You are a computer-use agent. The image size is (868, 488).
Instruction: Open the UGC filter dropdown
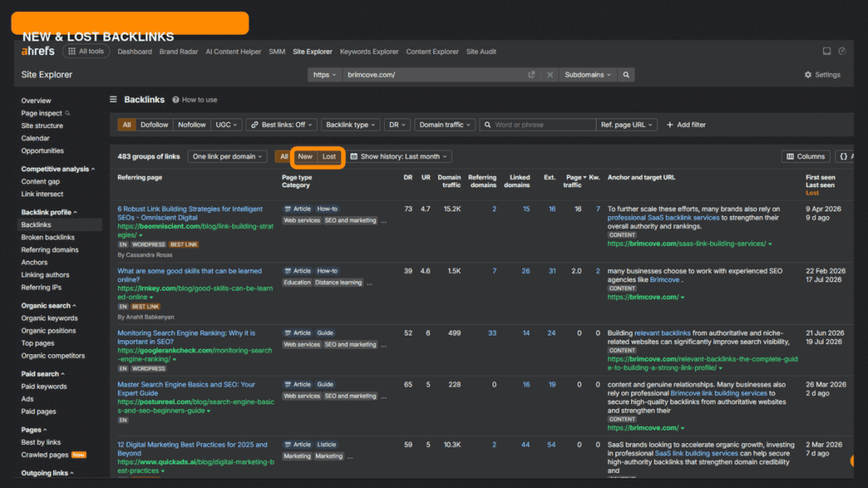pos(225,125)
